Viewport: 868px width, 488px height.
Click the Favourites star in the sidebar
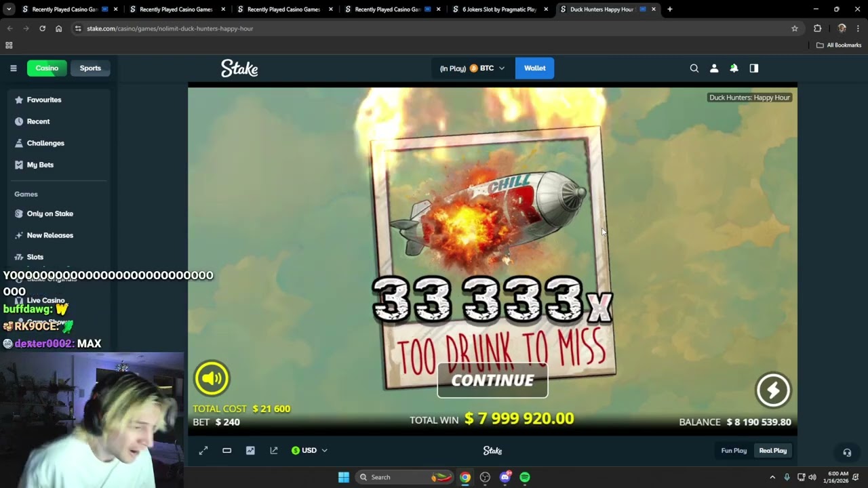pyautogui.click(x=19, y=100)
